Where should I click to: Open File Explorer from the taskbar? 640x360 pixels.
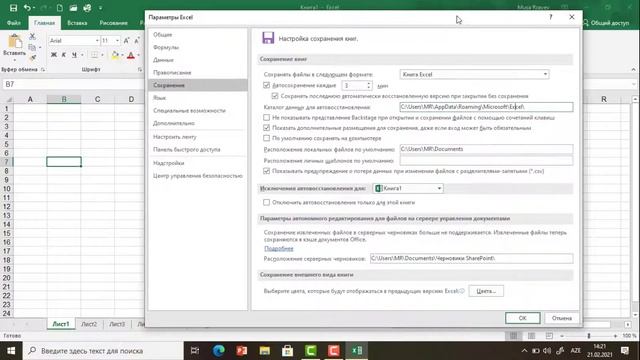tap(264, 351)
